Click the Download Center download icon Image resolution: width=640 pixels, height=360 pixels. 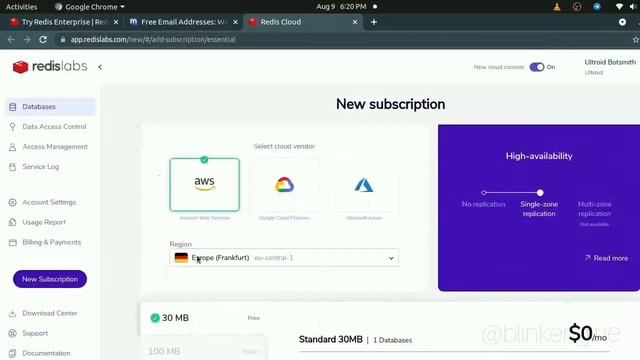click(x=13, y=313)
